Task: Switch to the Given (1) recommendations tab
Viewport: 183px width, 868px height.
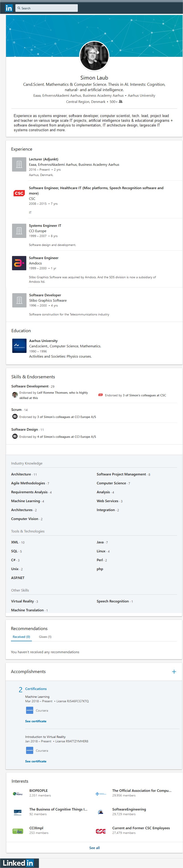Action: click(45, 637)
